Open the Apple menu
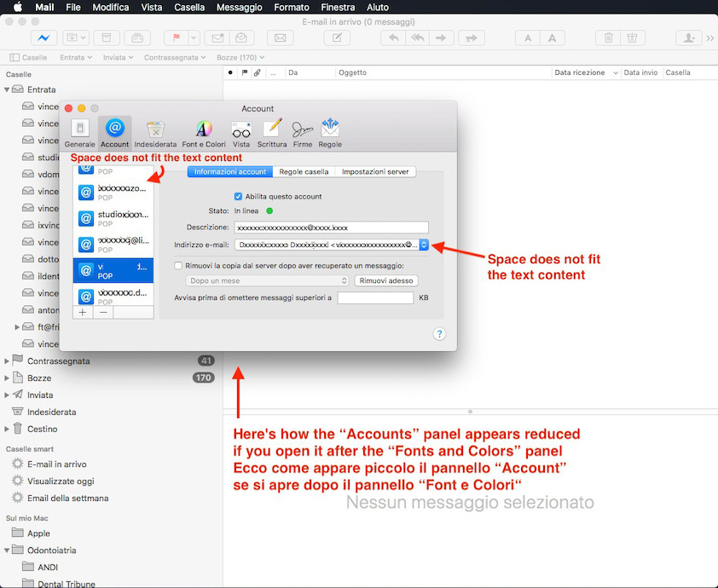 [18, 8]
